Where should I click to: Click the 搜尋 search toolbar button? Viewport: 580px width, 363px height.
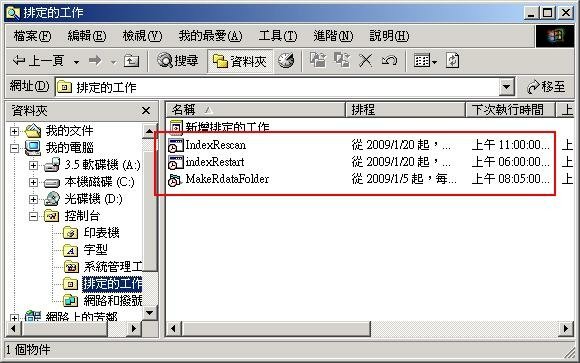point(178,60)
